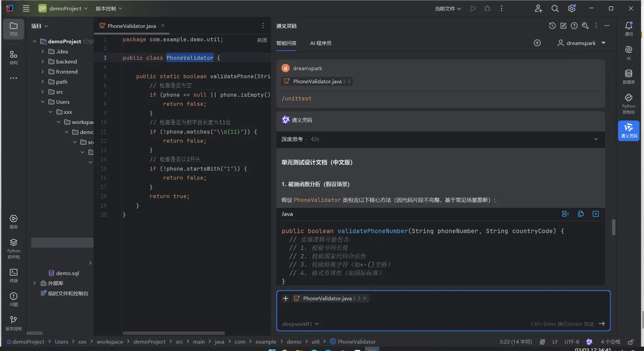Select the 智能问答 tab

click(x=286, y=43)
